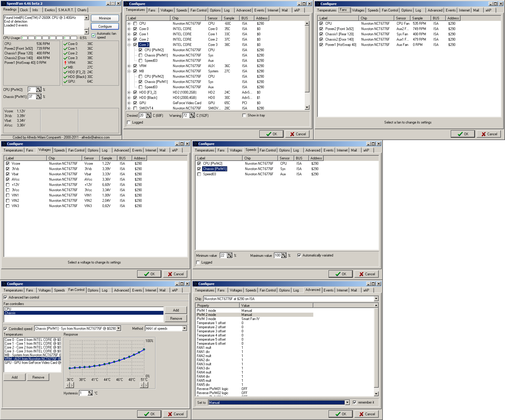Select the Reverse PWM01 logic property row

(255, 389)
